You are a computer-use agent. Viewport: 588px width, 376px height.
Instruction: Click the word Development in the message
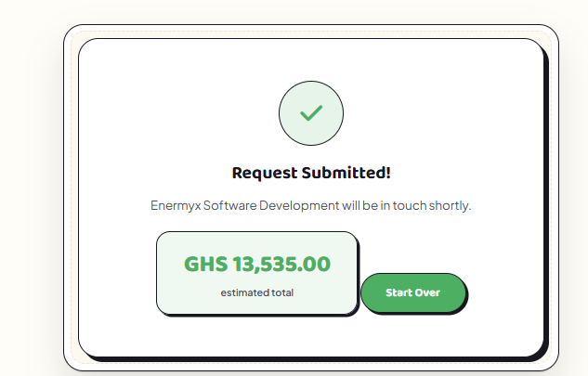point(299,205)
